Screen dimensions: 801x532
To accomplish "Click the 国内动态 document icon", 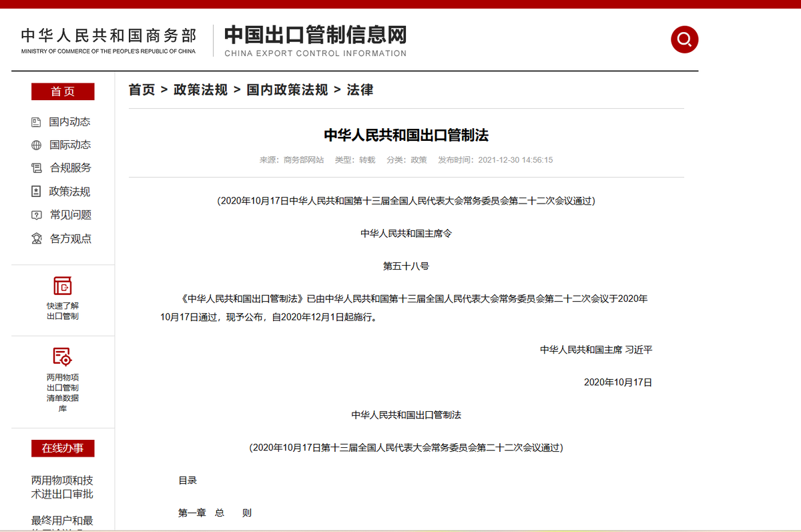I will click(37, 122).
